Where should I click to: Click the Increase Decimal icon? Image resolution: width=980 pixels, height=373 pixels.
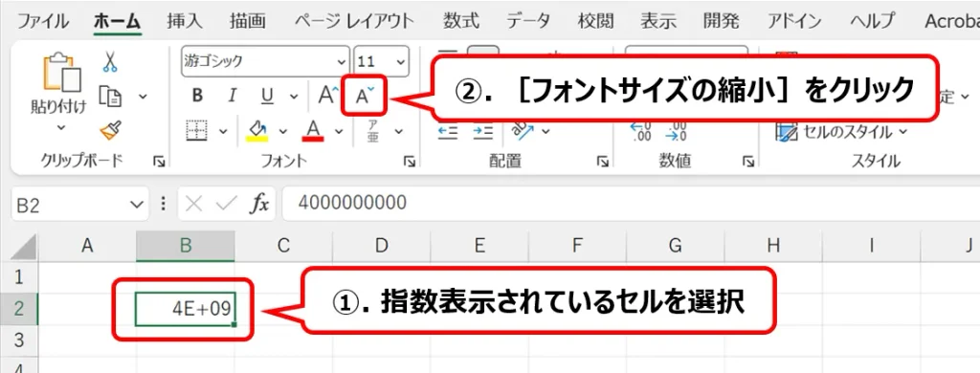click(641, 131)
